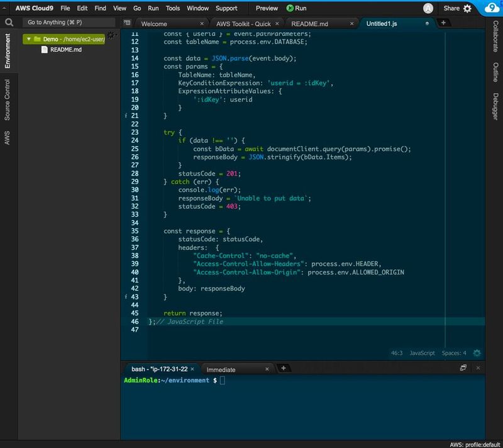Click info marker on line 43
The image size is (503, 448).
pyautogui.click(x=126, y=296)
